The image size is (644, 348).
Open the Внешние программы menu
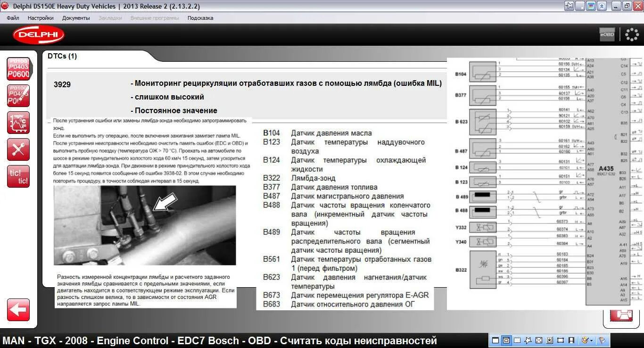[155, 18]
